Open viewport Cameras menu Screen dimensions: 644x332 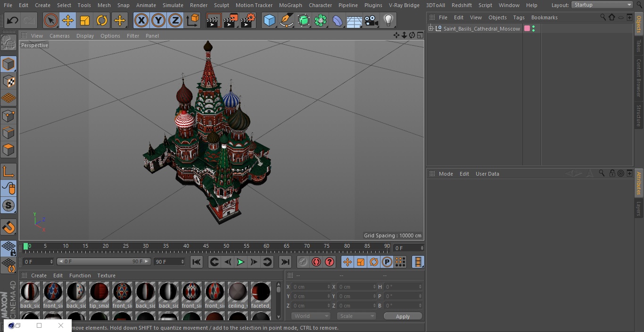click(x=59, y=36)
